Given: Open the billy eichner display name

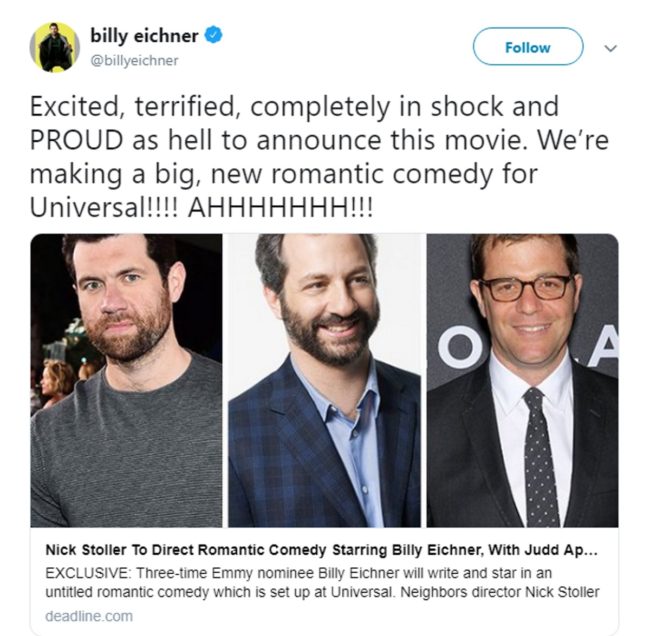Looking at the screenshot, I should point(144,36).
